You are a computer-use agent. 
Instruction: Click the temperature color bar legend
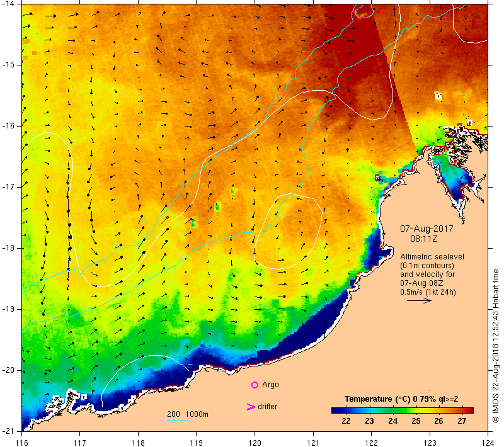tap(403, 410)
